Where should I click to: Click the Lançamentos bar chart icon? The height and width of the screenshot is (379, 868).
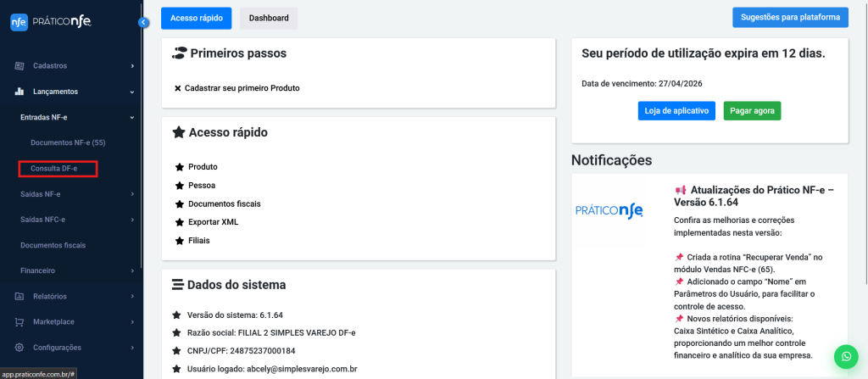click(x=19, y=92)
